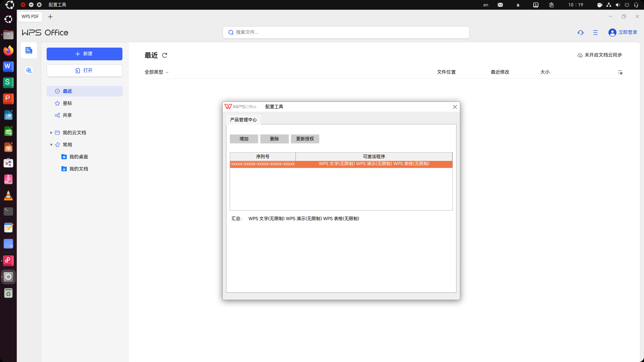Open the All Types (全部类型) dropdown
Screen dimensions: 644x362
pyautogui.click(x=157, y=72)
